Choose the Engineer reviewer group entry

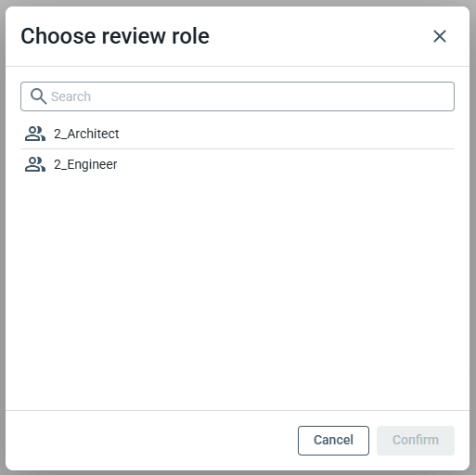238,164
